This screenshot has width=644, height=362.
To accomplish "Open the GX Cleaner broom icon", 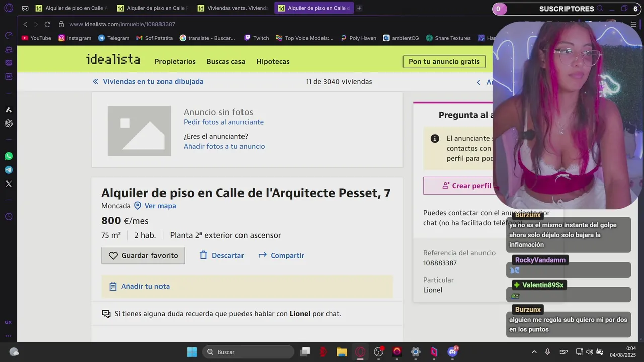I will (x=9, y=50).
